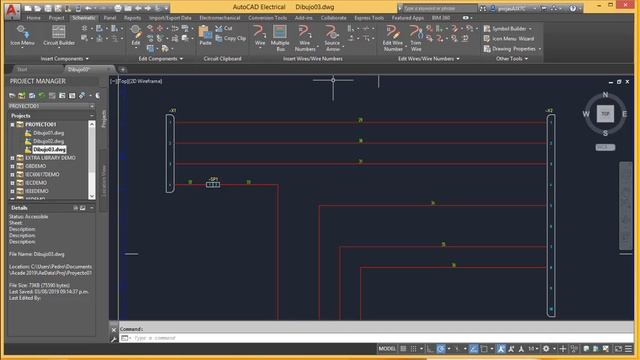Click the Edit component tool
This screenshot has height=360, width=640.
pyautogui.click(x=136, y=35)
